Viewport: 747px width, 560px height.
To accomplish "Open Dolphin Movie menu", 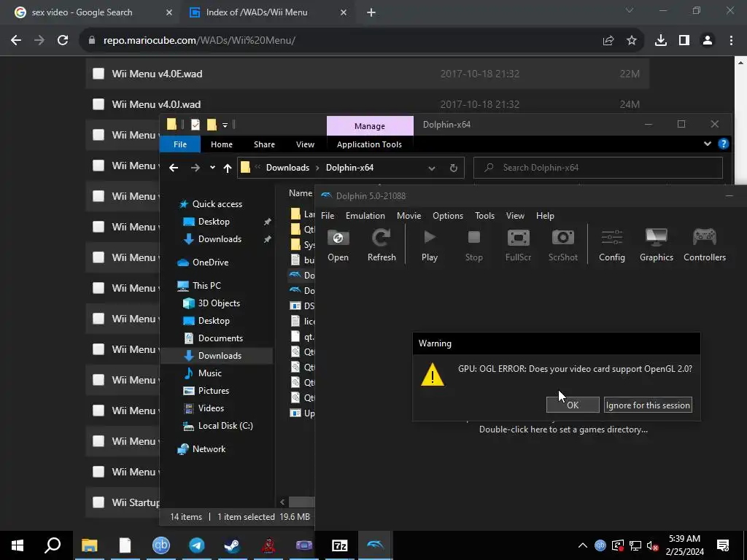I will click(409, 216).
